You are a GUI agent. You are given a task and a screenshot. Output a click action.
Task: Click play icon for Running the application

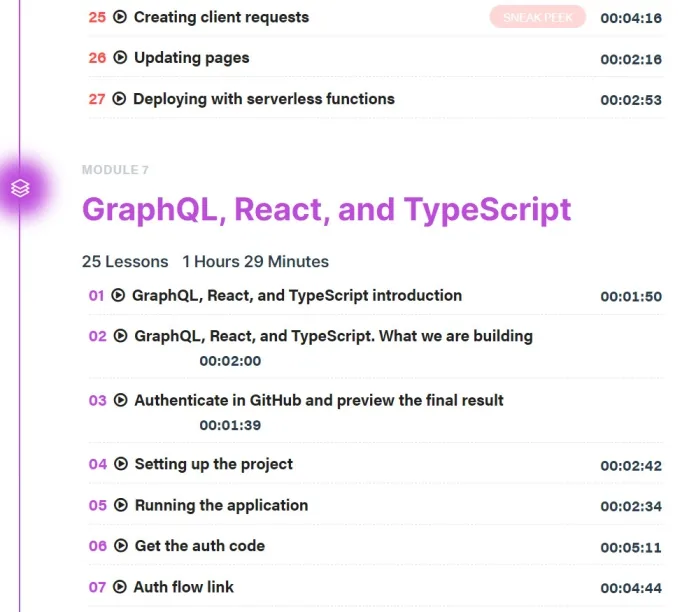click(x=121, y=505)
